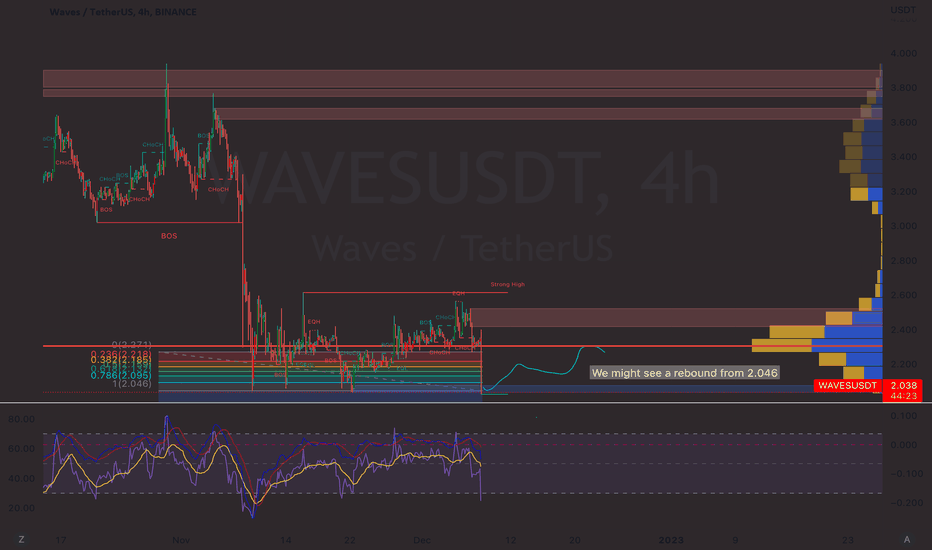Click the 3.600 price axis label
Viewport: 932px width, 550px height.
click(x=903, y=122)
